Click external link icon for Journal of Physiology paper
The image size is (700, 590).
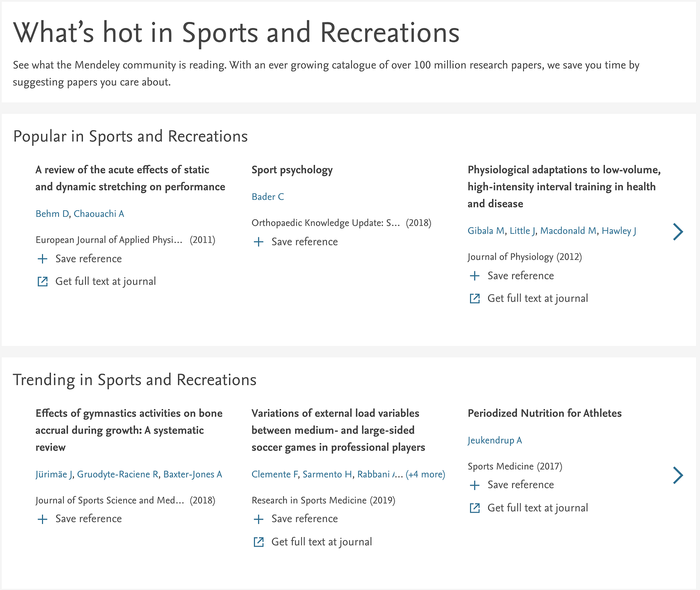pos(474,298)
